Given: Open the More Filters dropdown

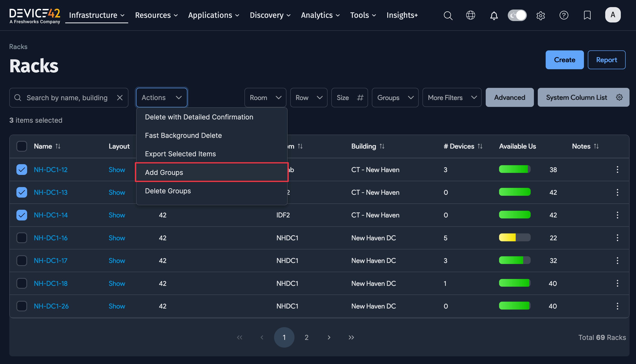Looking at the screenshot, I should click(452, 98).
